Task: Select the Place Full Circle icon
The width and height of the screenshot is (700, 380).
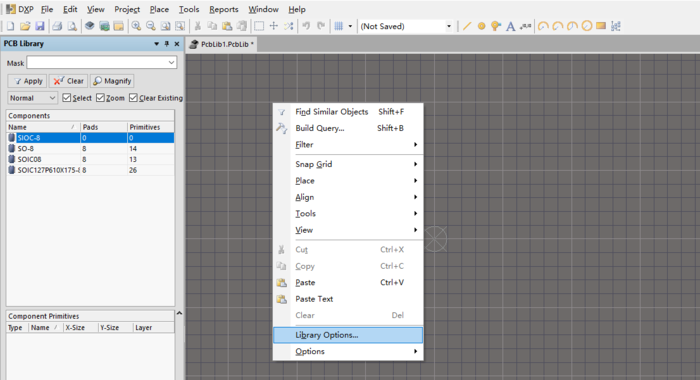Action: (587, 26)
